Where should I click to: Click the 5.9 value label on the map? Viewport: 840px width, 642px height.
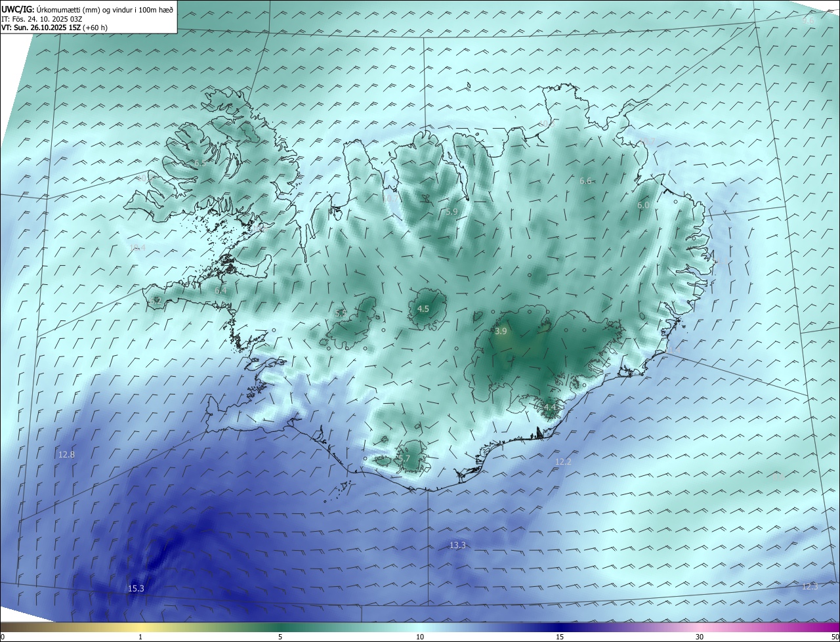click(451, 212)
